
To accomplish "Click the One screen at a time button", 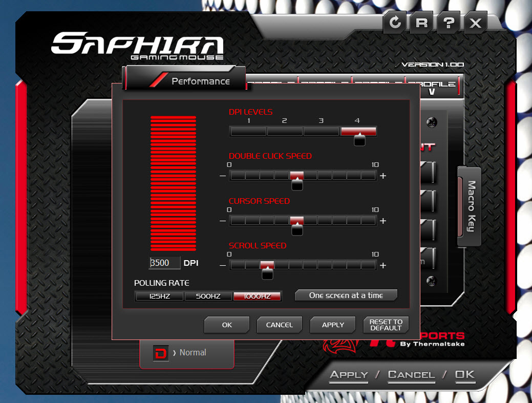I will [x=346, y=295].
